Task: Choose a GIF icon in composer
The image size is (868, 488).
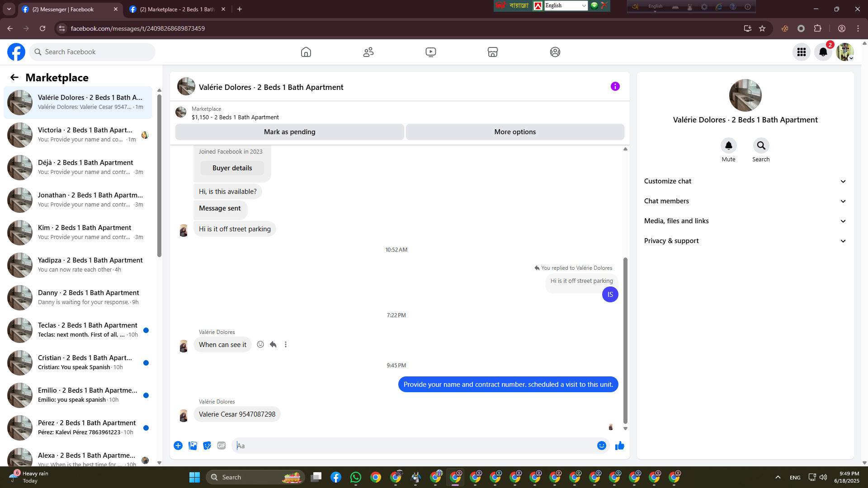Action: coord(222,446)
